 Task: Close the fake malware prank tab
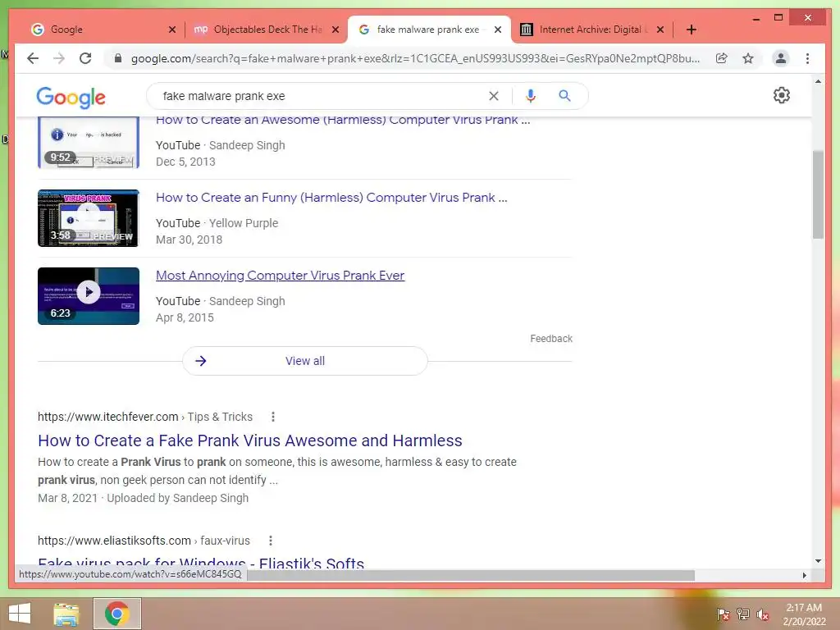click(498, 30)
